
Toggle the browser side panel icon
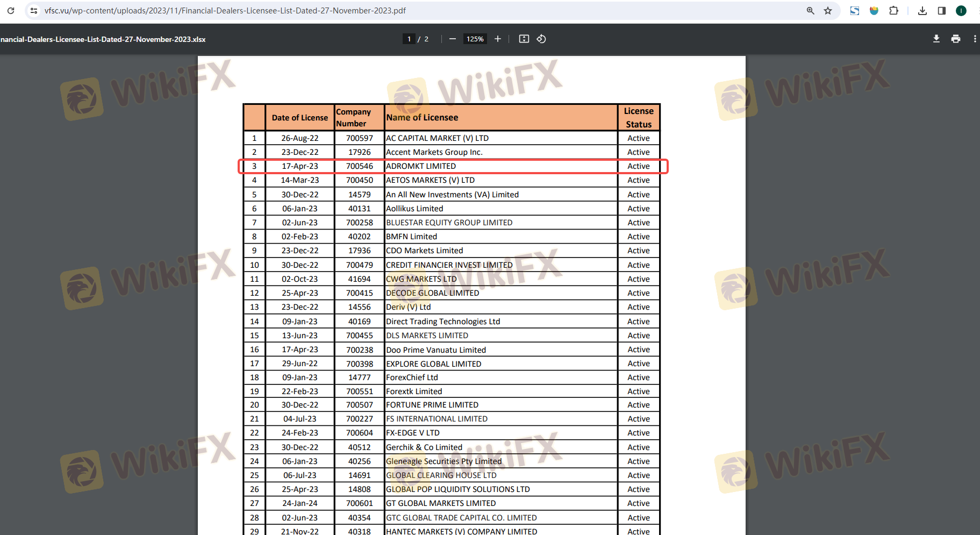941,11
